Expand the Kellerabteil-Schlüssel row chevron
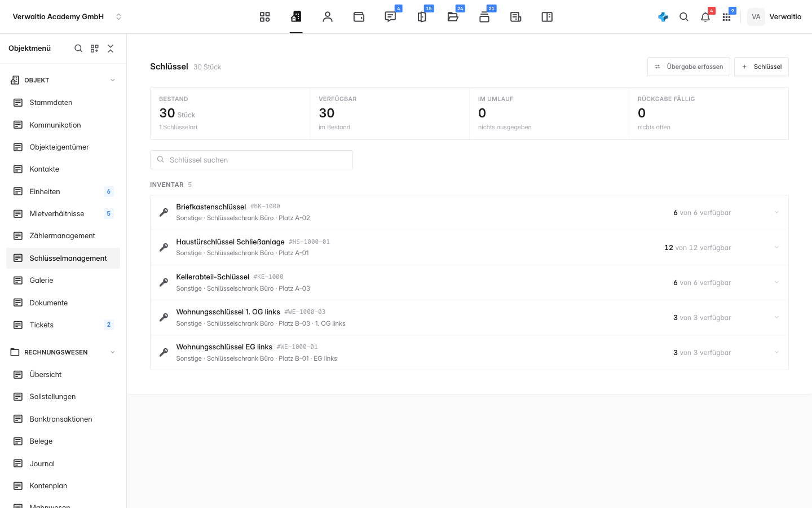 [x=776, y=283]
